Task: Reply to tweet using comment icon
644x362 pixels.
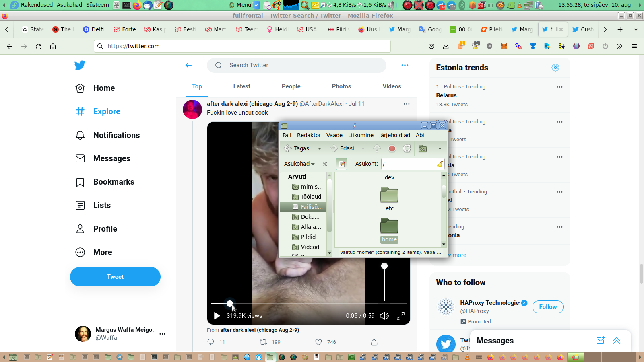Action: (x=211, y=342)
